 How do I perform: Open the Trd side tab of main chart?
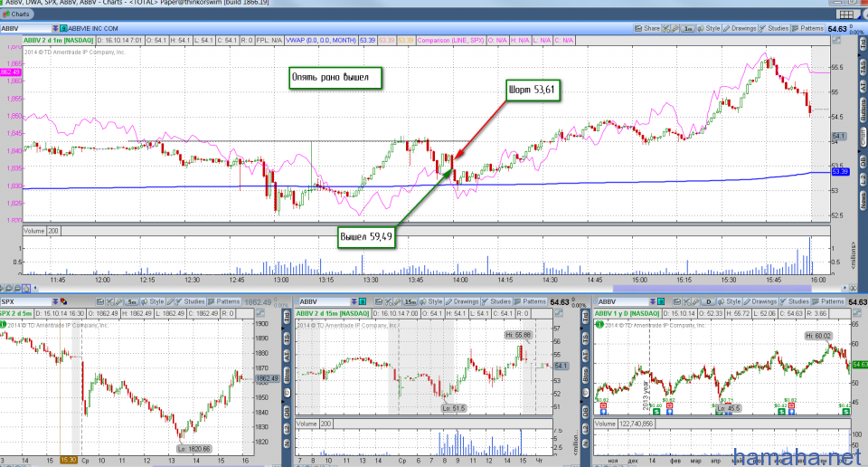(863, 45)
